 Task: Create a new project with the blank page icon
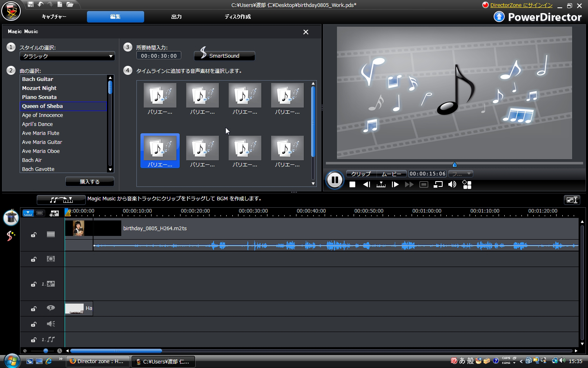pos(60,4)
